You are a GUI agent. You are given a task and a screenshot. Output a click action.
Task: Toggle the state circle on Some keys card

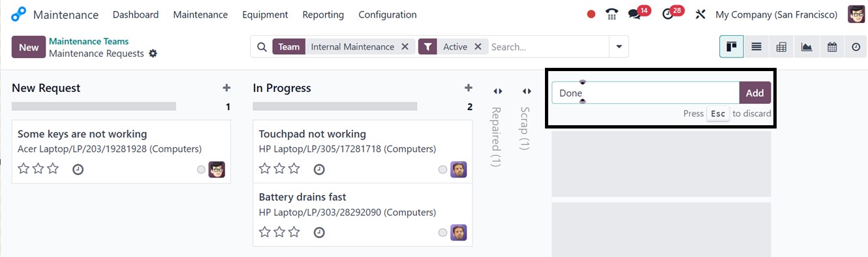coord(201,170)
